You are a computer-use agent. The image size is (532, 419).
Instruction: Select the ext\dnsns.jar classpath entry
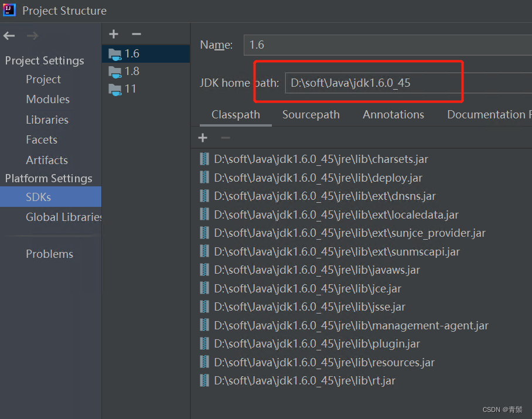325,196
